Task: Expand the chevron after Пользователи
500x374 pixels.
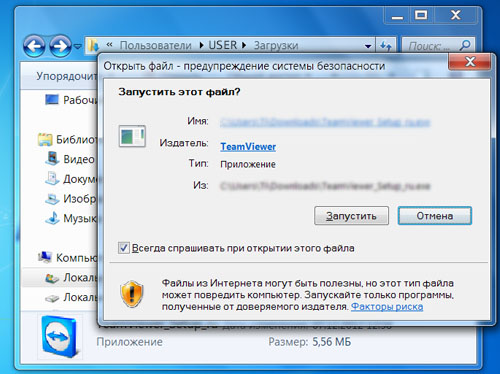Action: tap(201, 45)
